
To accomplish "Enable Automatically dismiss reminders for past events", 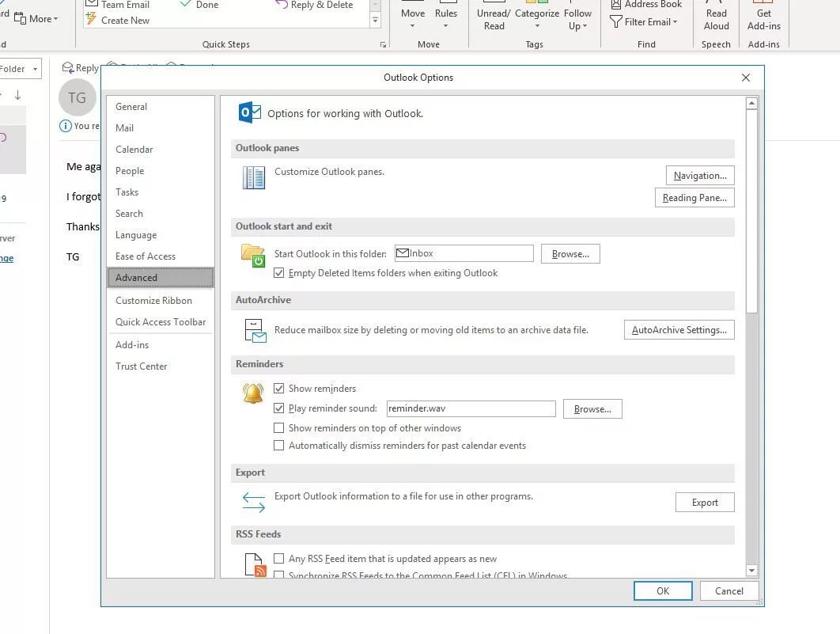I will click(278, 445).
